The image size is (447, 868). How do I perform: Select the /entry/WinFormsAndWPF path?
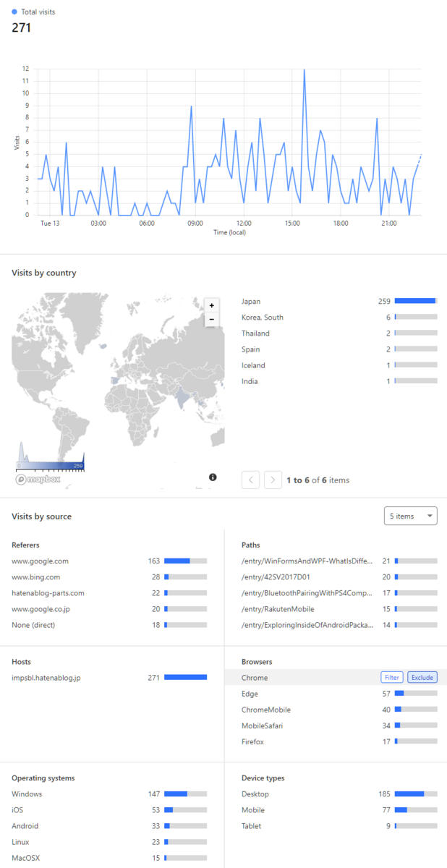[x=339, y=561]
